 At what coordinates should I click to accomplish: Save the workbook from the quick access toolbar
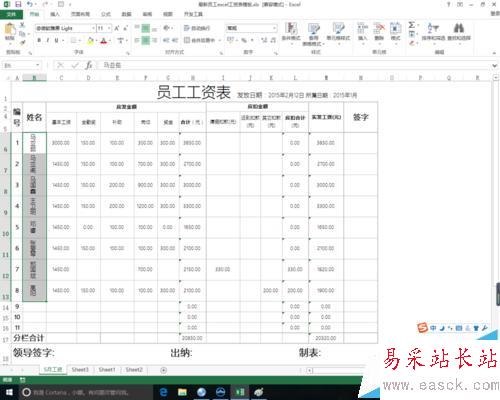click(x=18, y=4)
